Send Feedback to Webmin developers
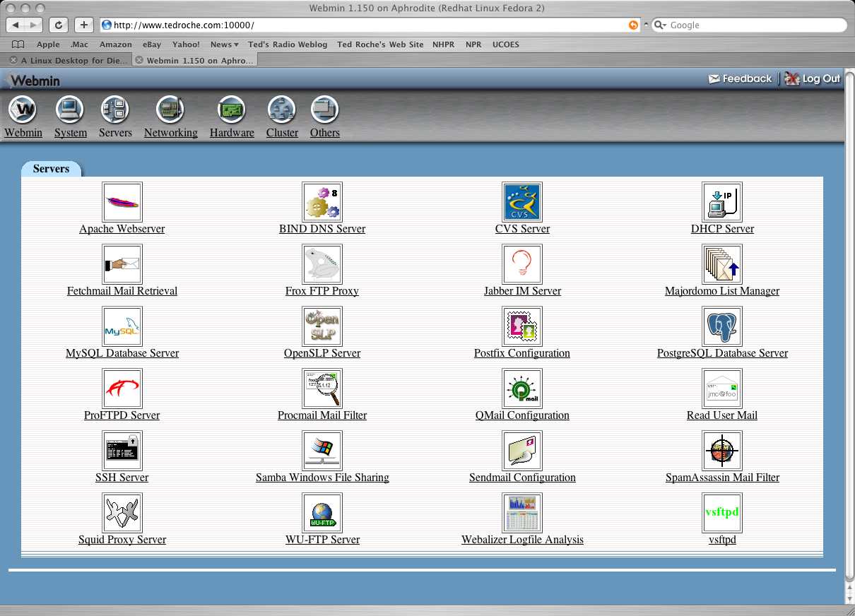This screenshot has width=855, height=616. click(739, 78)
